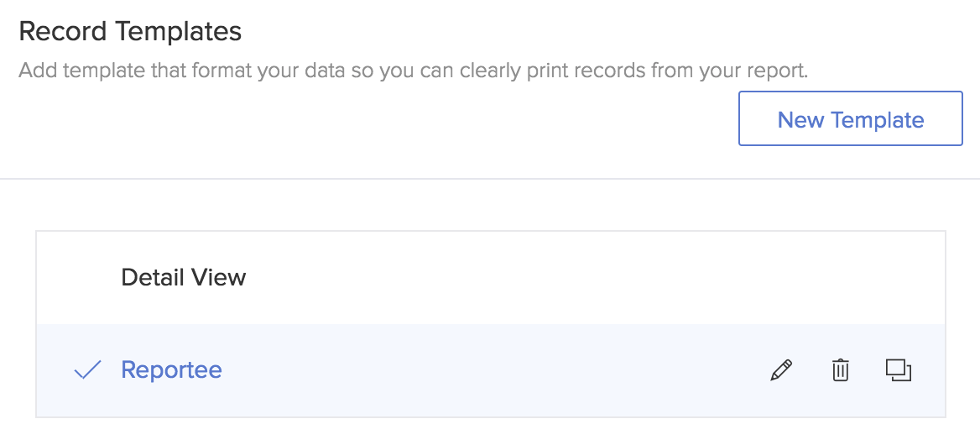The height and width of the screenshot is (445, 980).
Task: Clone Reportee with the overlapping squares icon
Action: coord(899,370)
